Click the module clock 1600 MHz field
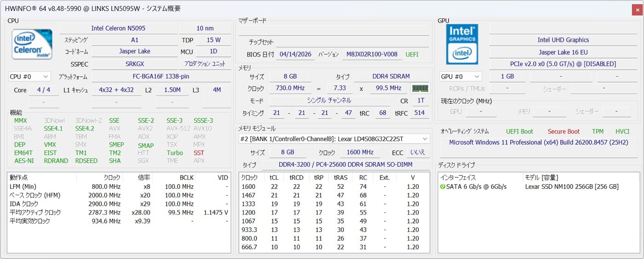 [x=360, y=152]
